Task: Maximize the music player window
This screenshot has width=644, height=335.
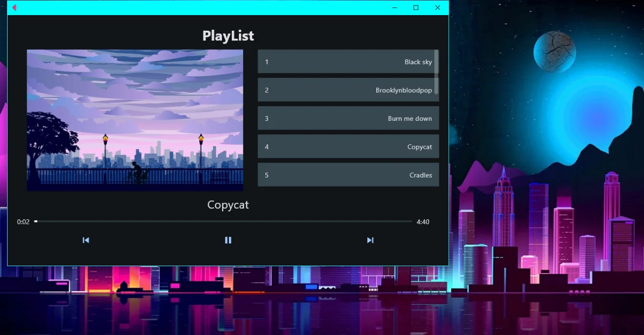Action: point(416,8)
